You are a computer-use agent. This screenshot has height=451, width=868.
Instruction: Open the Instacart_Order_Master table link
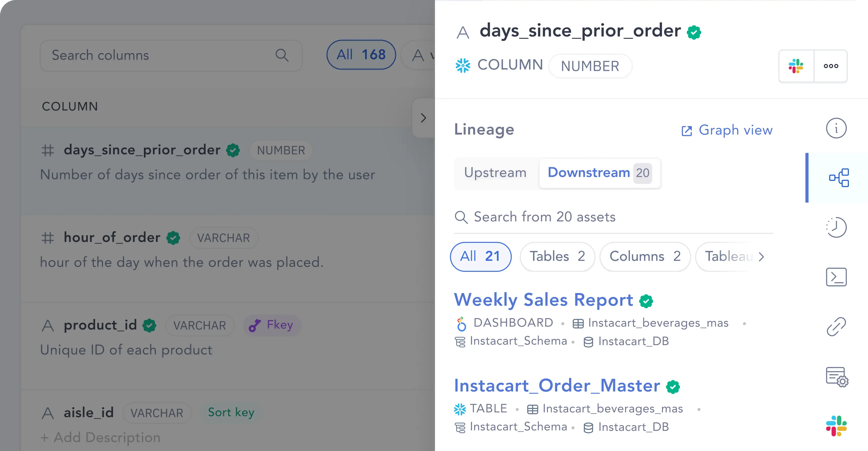[557, 386]
